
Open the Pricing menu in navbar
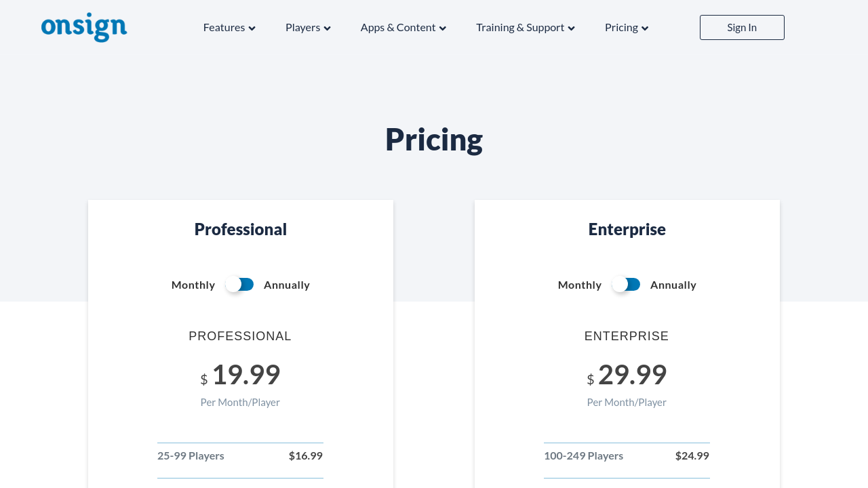(621, 27)
